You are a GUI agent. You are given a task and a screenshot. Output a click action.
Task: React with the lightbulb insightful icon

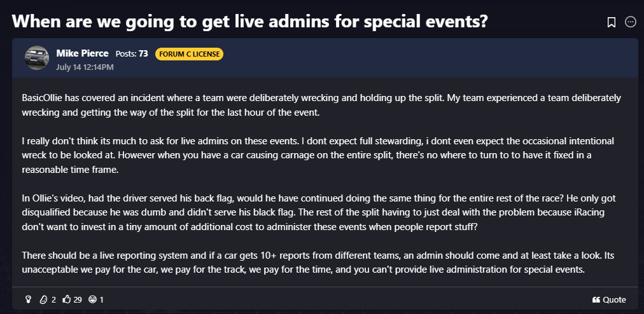pos(29,299)
